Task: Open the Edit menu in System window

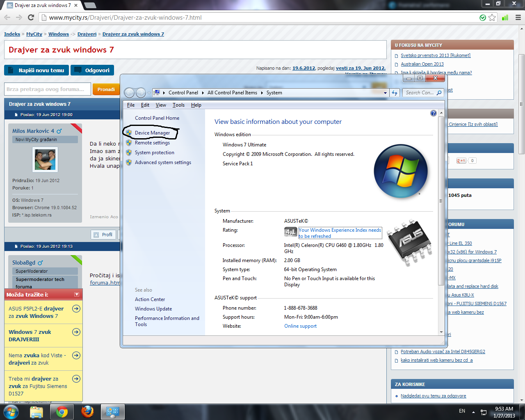Action: pos(145,105)
